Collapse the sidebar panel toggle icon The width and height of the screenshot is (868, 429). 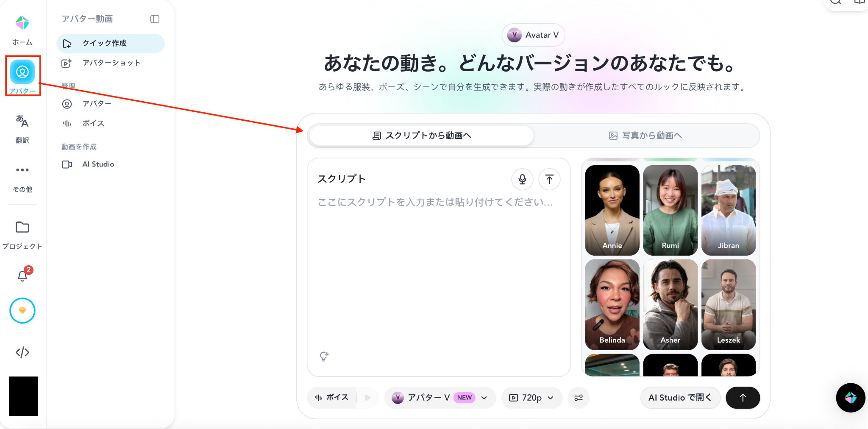pos(155,19)
